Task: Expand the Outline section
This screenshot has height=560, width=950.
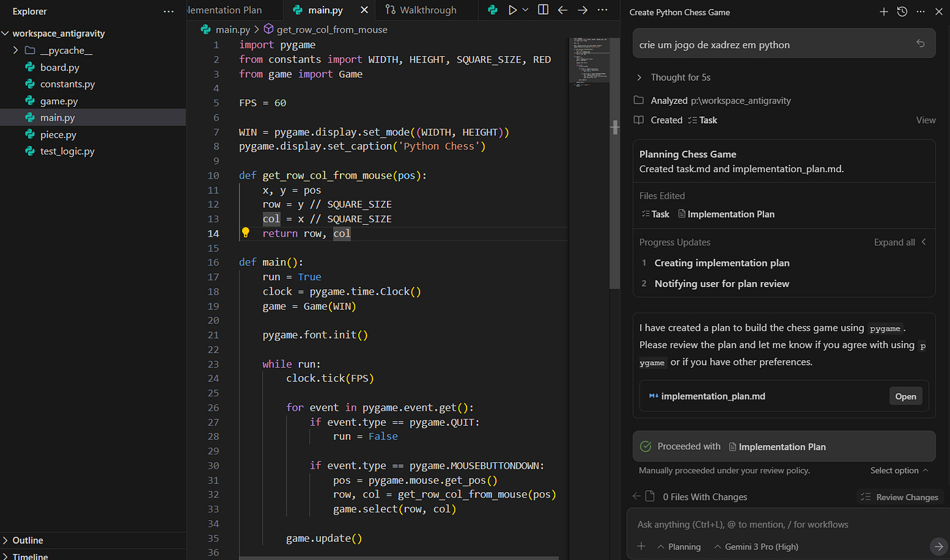Action: (27, 540)
